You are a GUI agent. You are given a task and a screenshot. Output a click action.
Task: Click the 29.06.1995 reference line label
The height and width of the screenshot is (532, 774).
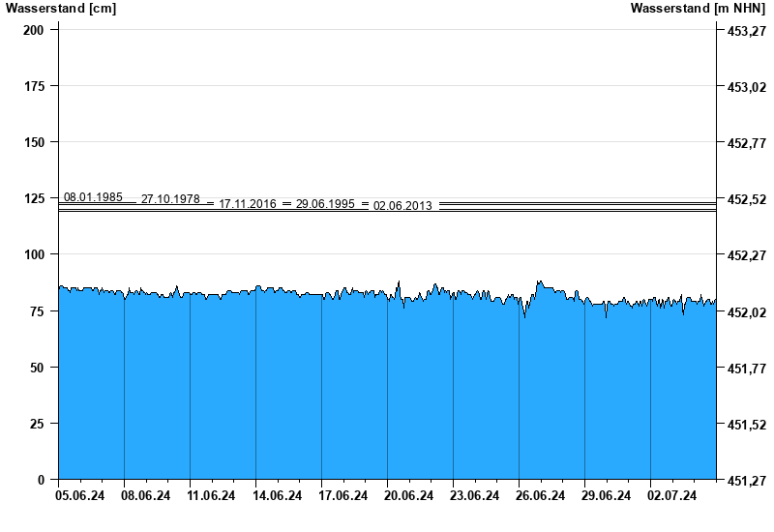pos(325,204)
